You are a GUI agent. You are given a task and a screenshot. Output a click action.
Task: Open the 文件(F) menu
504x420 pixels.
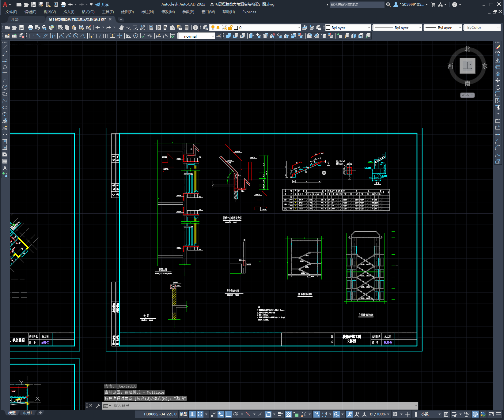11,12
